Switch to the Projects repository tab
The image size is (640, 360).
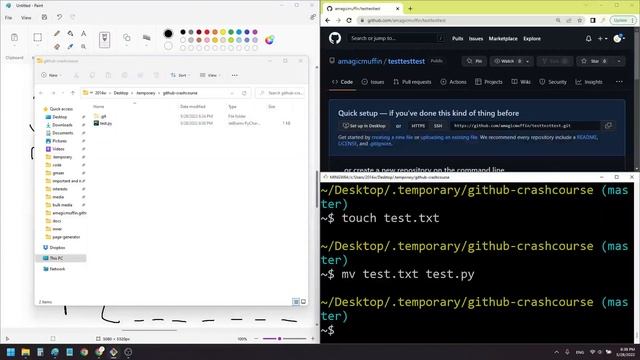pos(489,82)
